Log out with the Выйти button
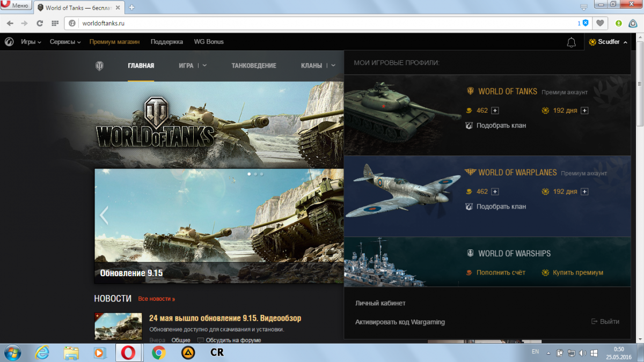 [x=605, y=322]
